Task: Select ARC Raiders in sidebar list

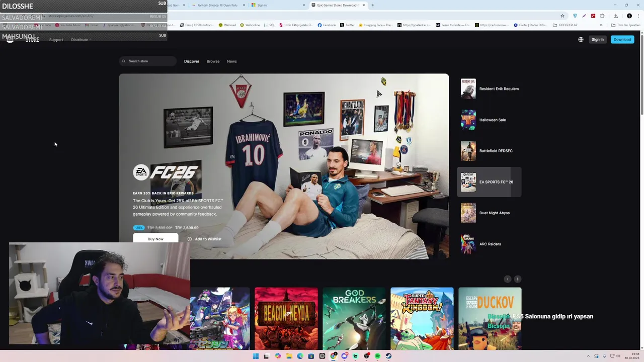Action: [489, 244]
